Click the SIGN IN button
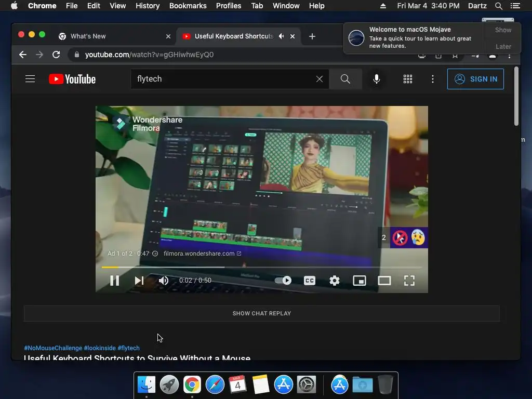The height and width of the screenshot is (399, 532). pyautogui.click(x=475, y=79)
